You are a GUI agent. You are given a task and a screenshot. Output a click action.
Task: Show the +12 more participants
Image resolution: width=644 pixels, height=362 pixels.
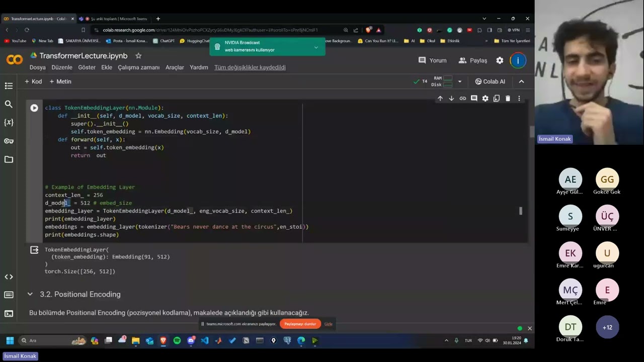coord(607,327)
